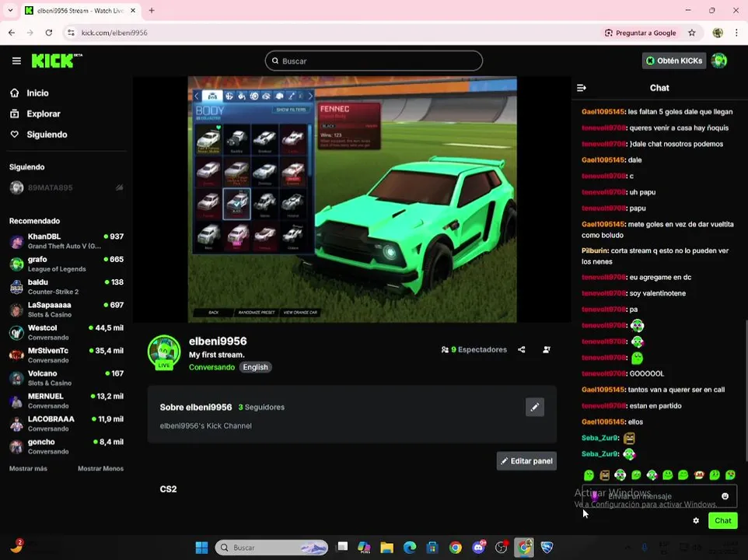Click the share stream icon

point(522,350)
